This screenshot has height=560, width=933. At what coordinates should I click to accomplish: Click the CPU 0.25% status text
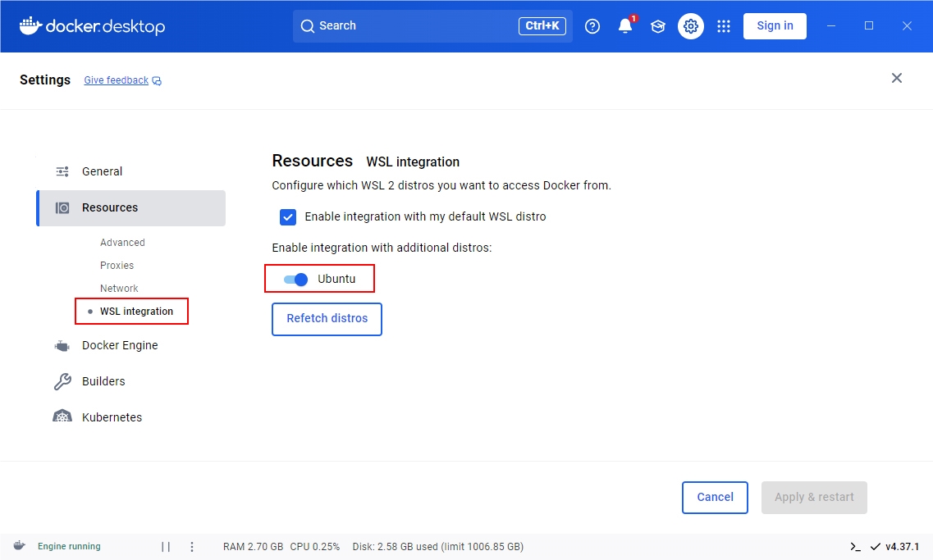(315, 546)
